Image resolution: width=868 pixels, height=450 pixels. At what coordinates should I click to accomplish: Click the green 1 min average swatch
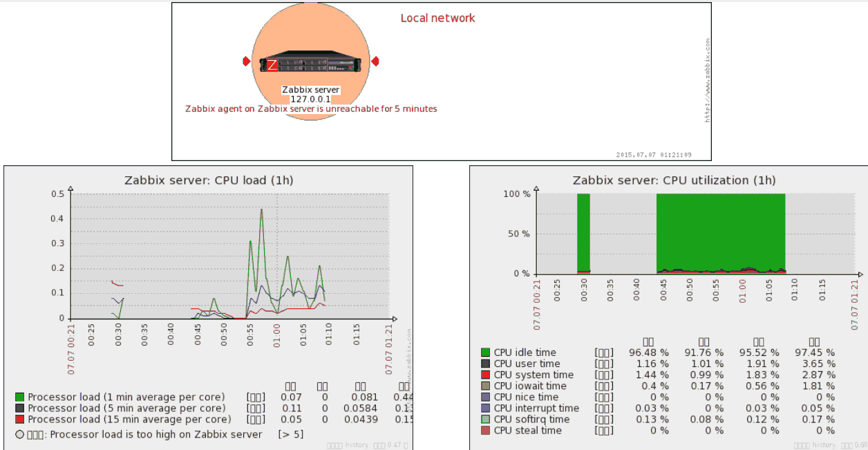(19, 397)
